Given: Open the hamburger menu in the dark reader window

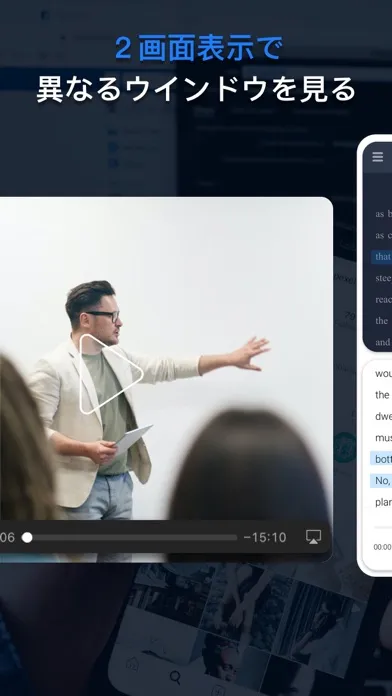Looking at the screenshot, I should (x=378, y=157).
